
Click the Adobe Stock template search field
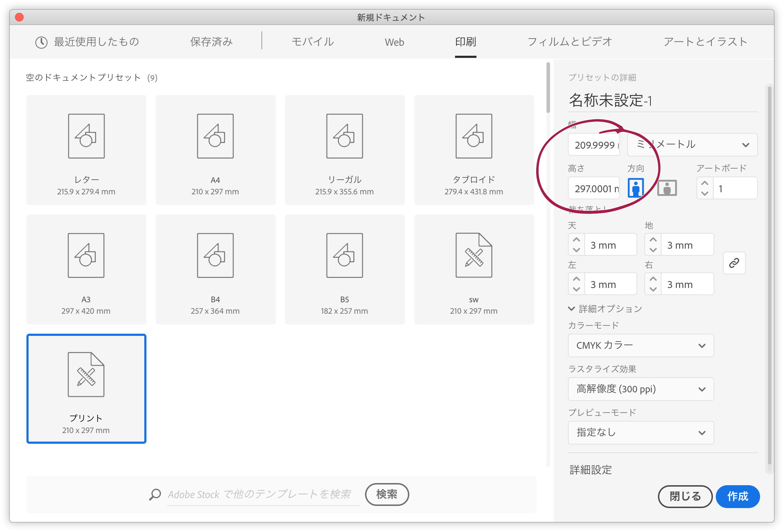tap(263, 494)
